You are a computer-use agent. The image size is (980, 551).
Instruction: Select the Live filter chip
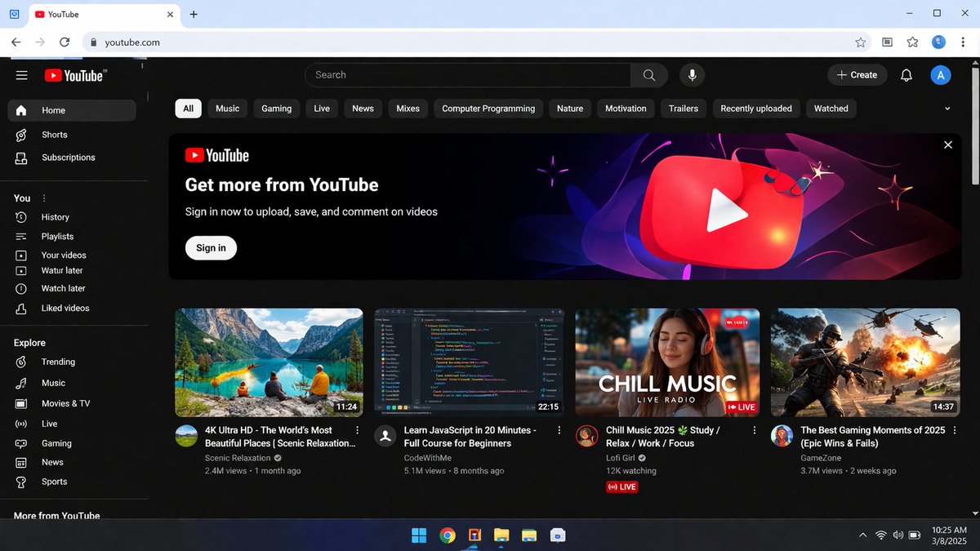322,109
